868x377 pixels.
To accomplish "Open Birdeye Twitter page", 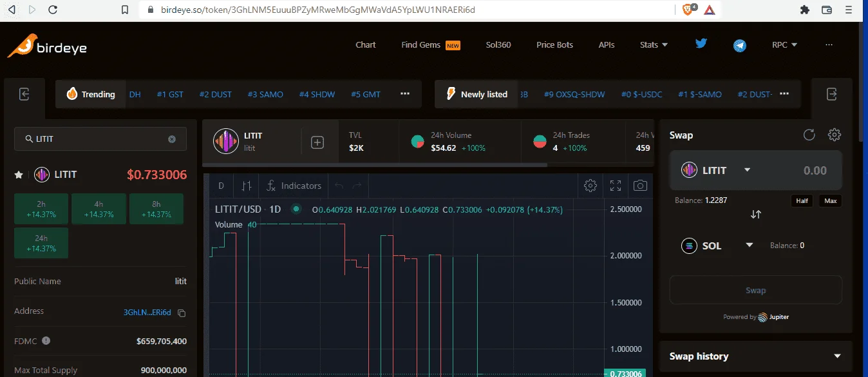I will coord(701,44).
